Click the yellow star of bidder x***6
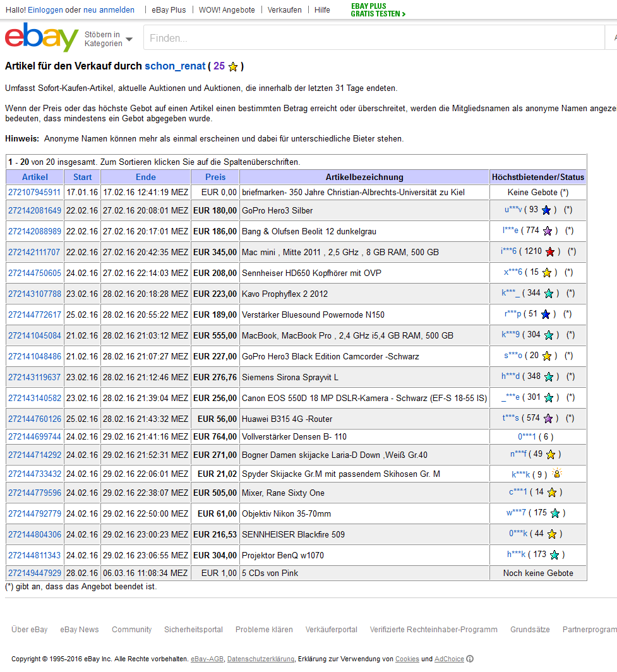The width and height of the screenshot is (617, 672). 547,273
